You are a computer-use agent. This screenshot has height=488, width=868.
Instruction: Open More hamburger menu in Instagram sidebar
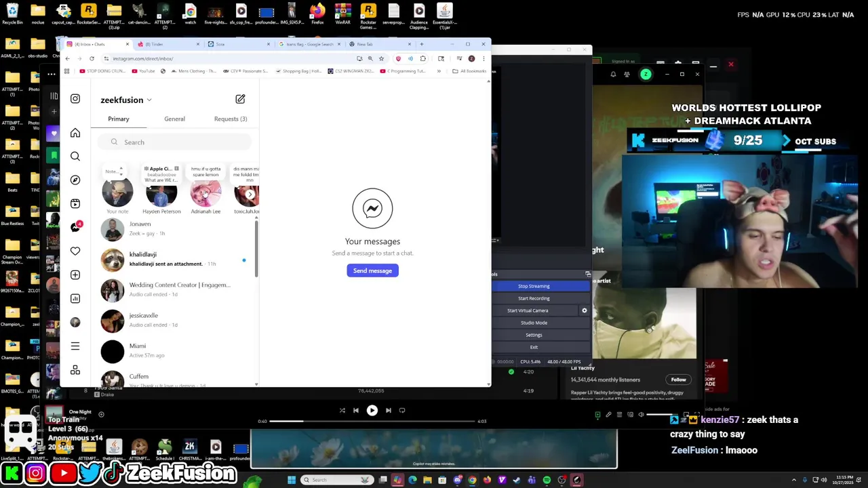tap(75, 346)
